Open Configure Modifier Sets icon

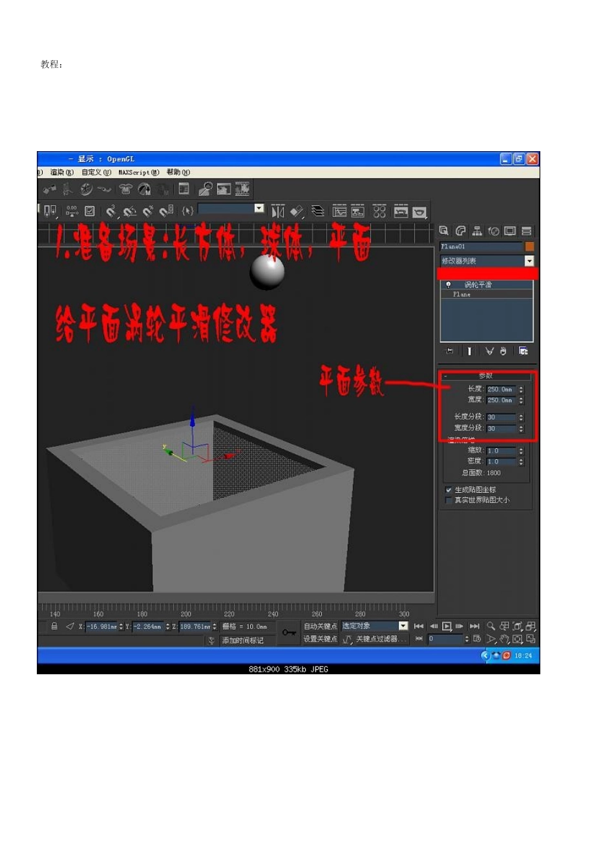(524, 351)
